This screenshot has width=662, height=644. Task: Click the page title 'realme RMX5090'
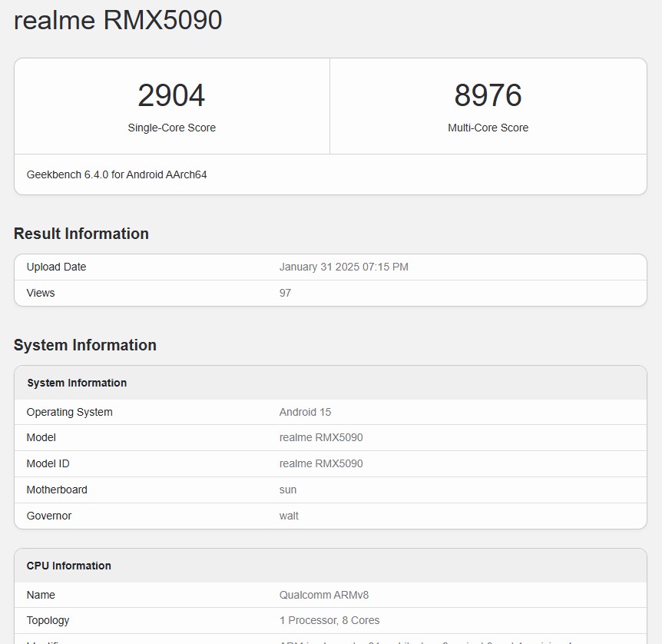click(118, 20)
